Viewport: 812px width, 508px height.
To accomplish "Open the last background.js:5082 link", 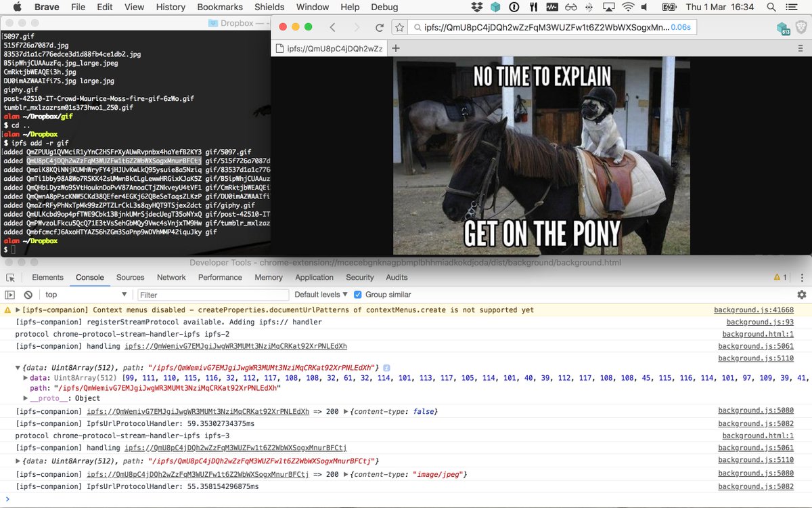I will [756, 486].
